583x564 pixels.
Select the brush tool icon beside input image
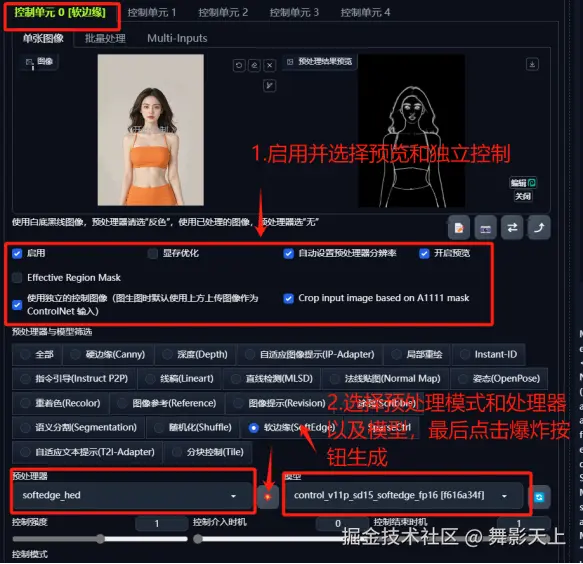[x=269, y=86]
